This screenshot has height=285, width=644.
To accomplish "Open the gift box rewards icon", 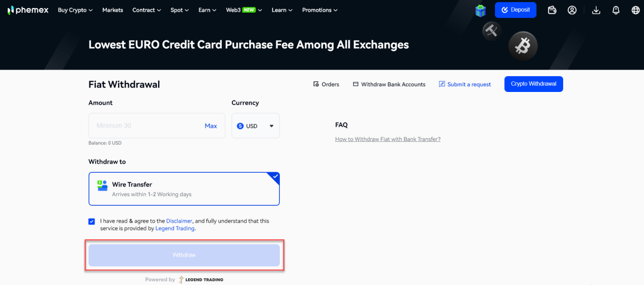I will click(x=481, y=11).
